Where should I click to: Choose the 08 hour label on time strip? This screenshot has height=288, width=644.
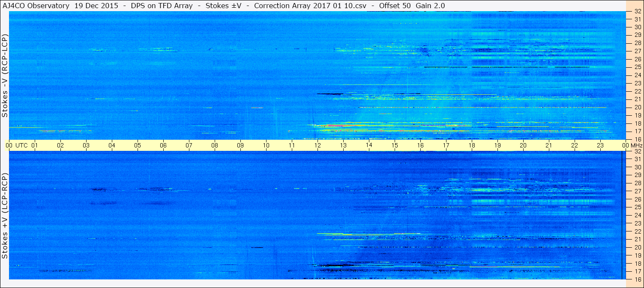click(215, 145)
